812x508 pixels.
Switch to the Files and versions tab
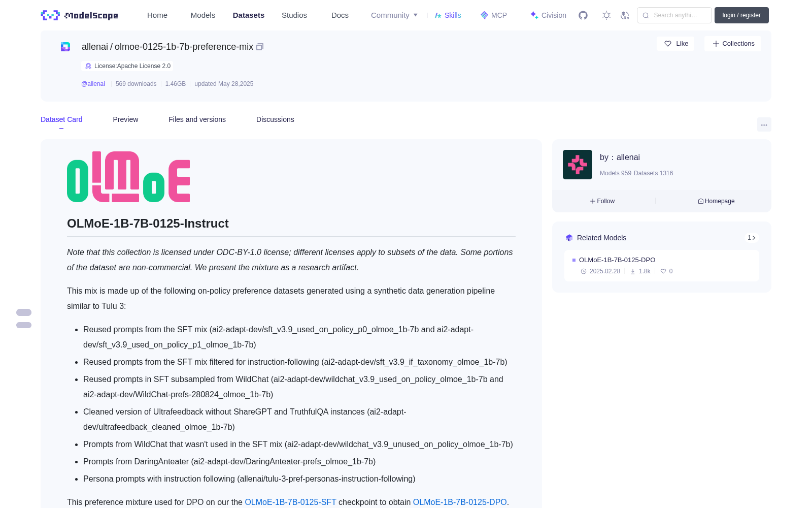(x=197, y=119)
